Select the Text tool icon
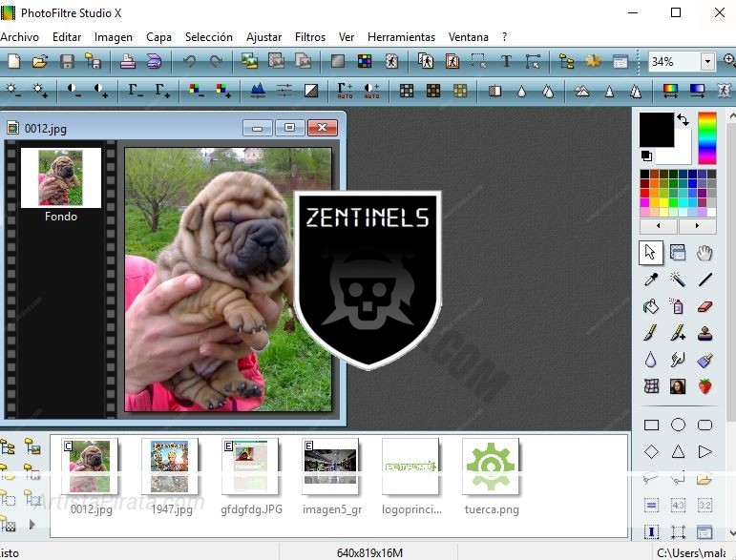Screen dimensions: 736x560 (x=506, y=61)
